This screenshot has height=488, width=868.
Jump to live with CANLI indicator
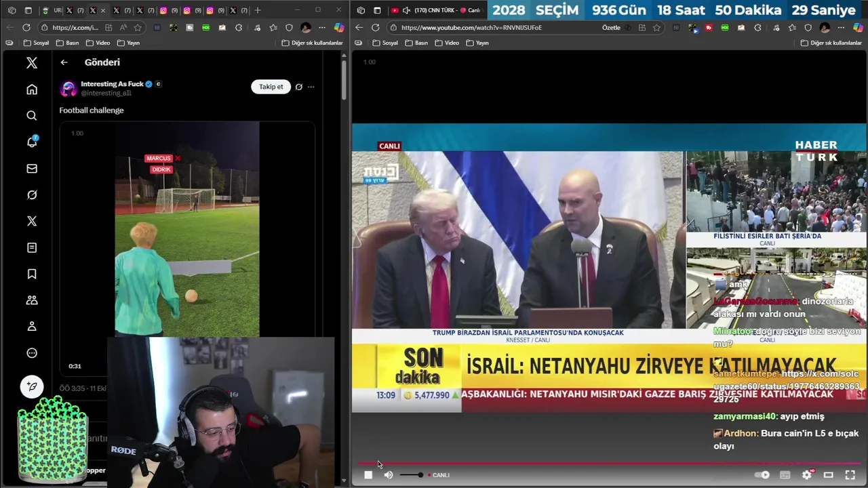(x=439, y=475)
